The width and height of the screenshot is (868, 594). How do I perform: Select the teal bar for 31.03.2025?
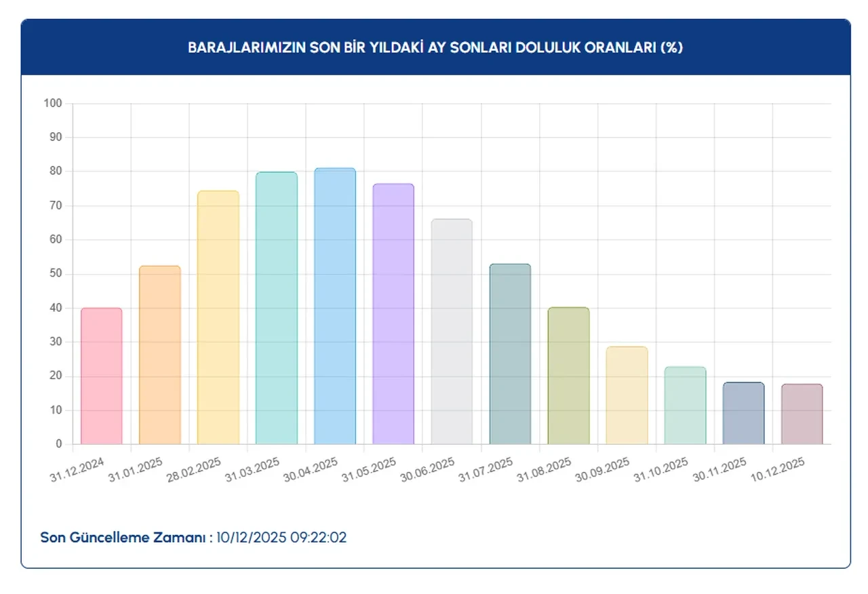tap(277, 309)
